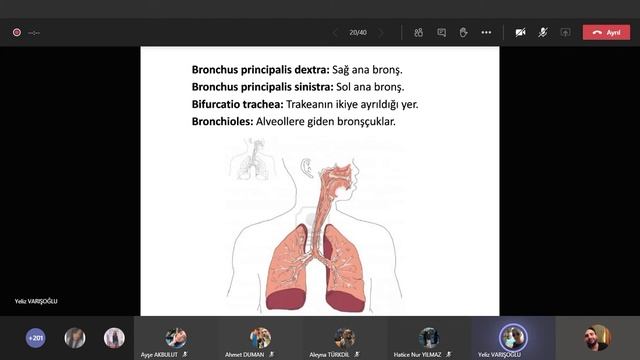Screen dimensions: 640x360
Task: Select Ayşe AKBULUT participant tile
Action: pos(176,338)
